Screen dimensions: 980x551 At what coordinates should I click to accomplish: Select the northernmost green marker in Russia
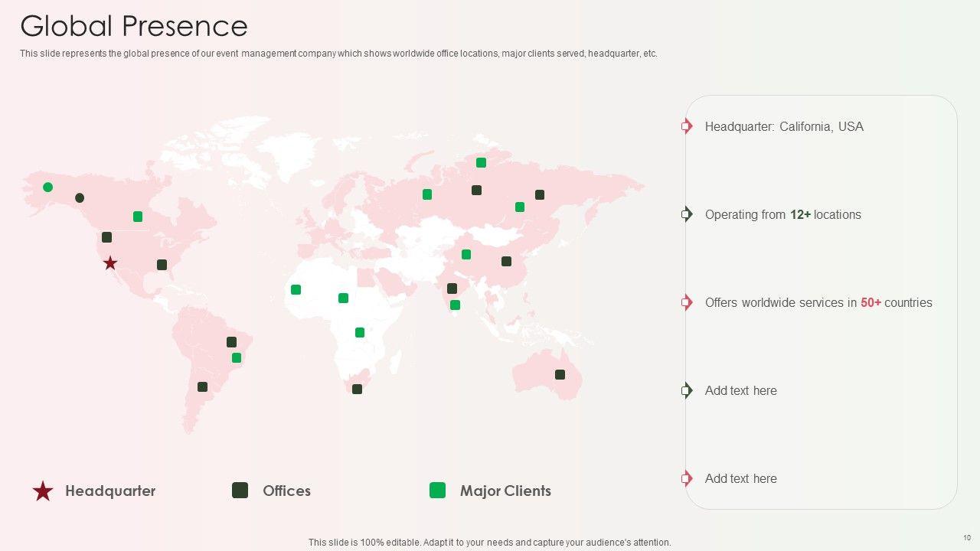point(481,162)
